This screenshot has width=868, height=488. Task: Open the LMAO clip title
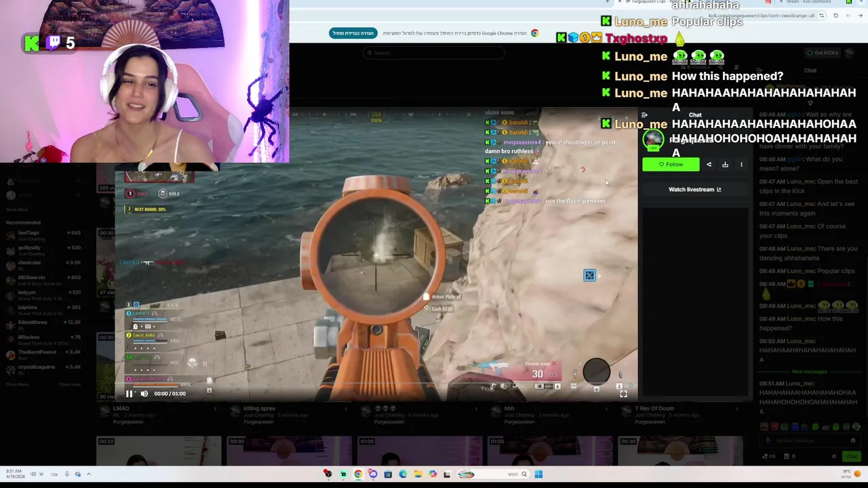[x=121, y=409]
